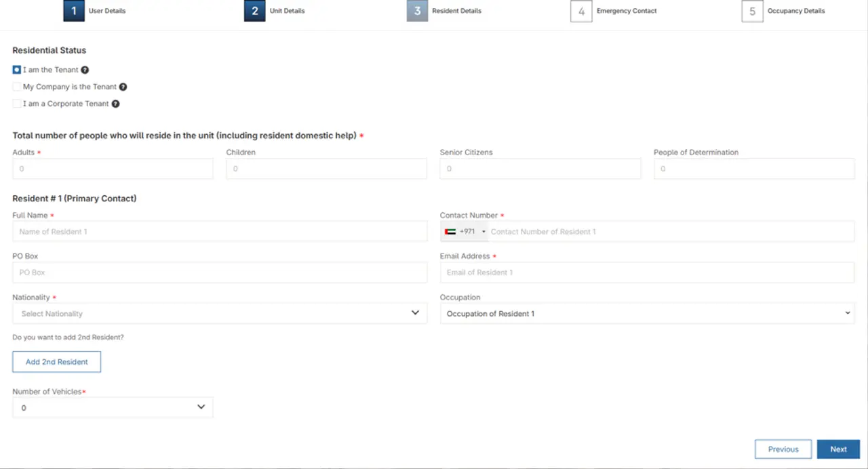The width and height of the screenshot is (868, 469).
Task: Go to Occupancy Details step
Action: (x=796, y=11)
